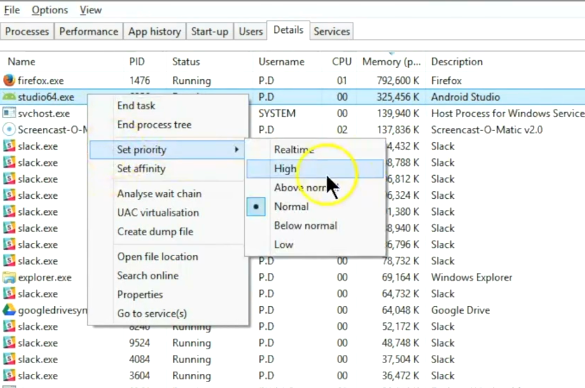Expand the Set priority submenu arrow

(x=236, y=150)
